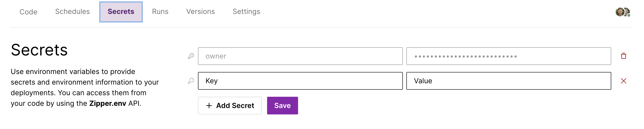Viewport: 644px width, 129px height.
Task: Click the key icon beside owner field
Action: click(191, 56)
